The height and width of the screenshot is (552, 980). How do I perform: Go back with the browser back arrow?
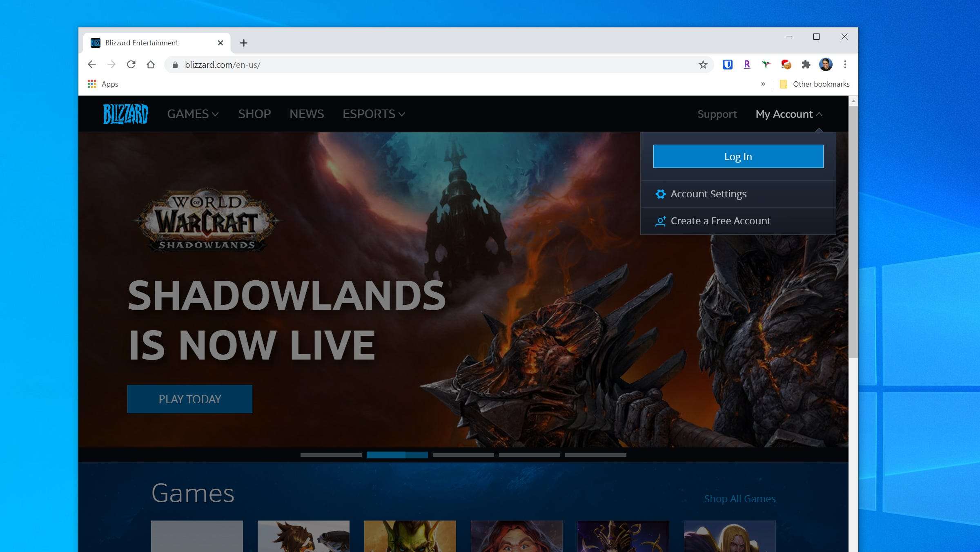[x=92, y=65]
